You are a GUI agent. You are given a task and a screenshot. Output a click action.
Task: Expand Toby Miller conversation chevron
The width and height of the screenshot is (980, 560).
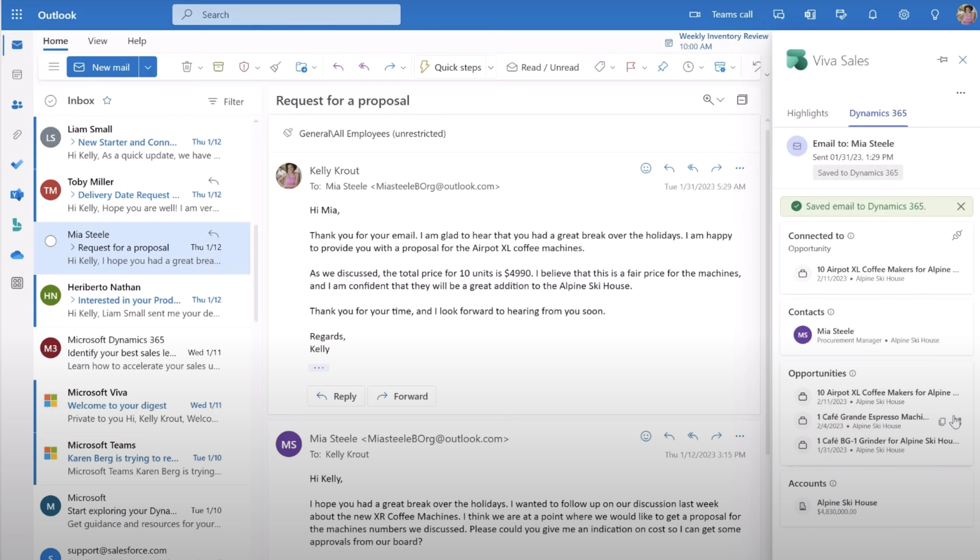(x=72, y=195)
